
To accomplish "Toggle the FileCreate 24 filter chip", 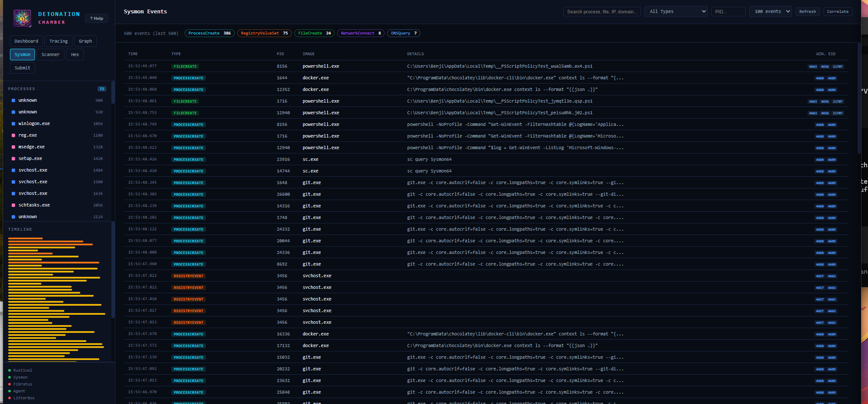I will pos(314,33).
